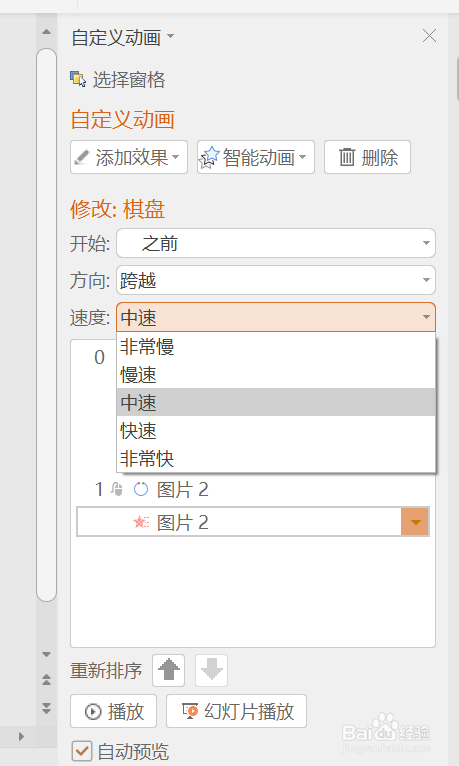Image resolution: width=459 pixels, height=766 pixels.
Task: Choose 非常快 speed option
Action: (x=276, y=458)
